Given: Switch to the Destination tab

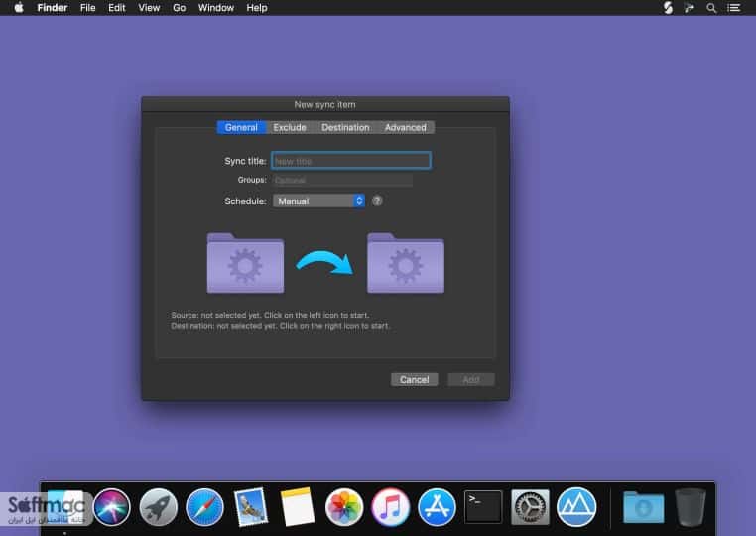Looking at the screenshot, I should [345, 127].
